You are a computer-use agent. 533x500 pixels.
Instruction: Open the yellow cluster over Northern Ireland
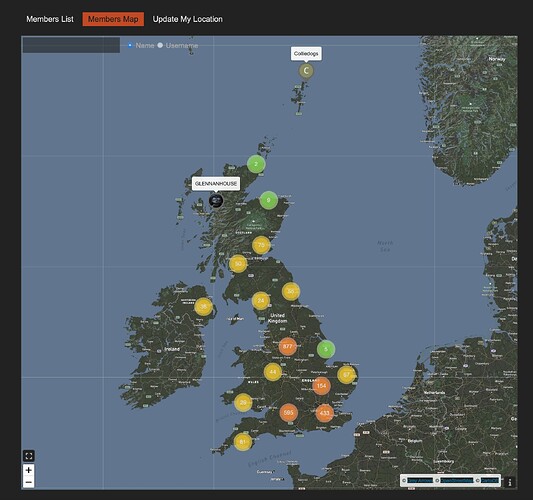tap(203, 307)
